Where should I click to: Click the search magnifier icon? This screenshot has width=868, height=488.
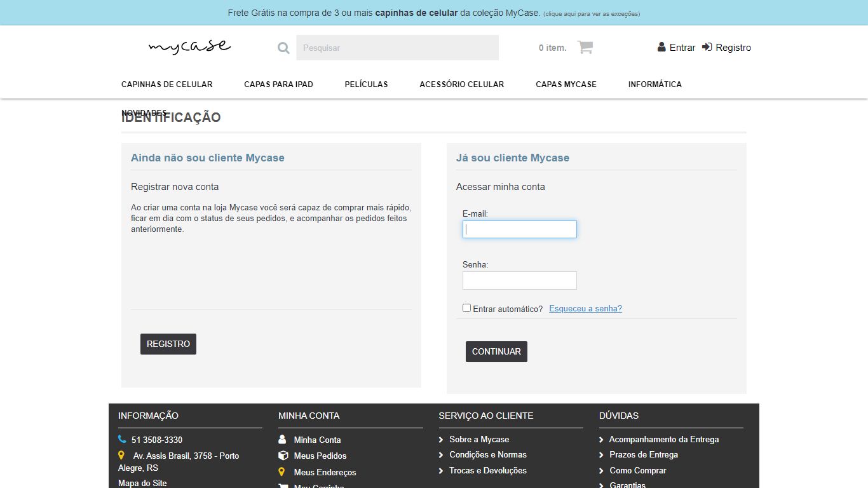283,47
